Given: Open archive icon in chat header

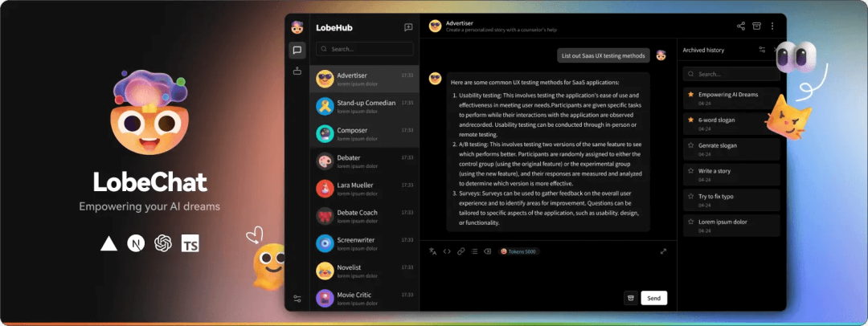Looking at the screenshot, I should tap(757, 26).
